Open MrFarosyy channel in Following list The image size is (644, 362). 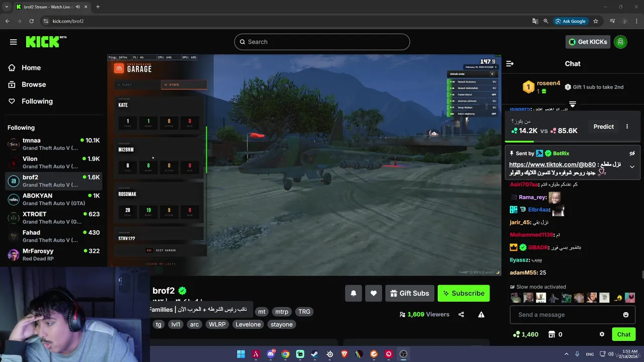[x=54, y=254]
